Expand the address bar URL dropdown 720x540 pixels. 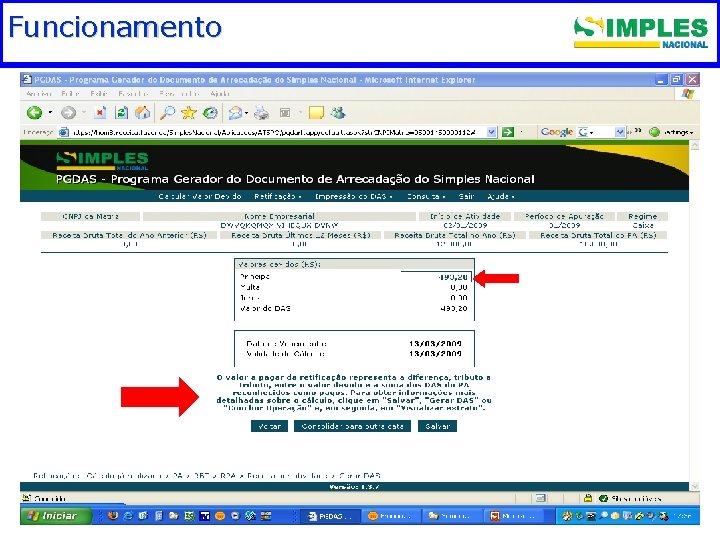click(x=491, y=132)
